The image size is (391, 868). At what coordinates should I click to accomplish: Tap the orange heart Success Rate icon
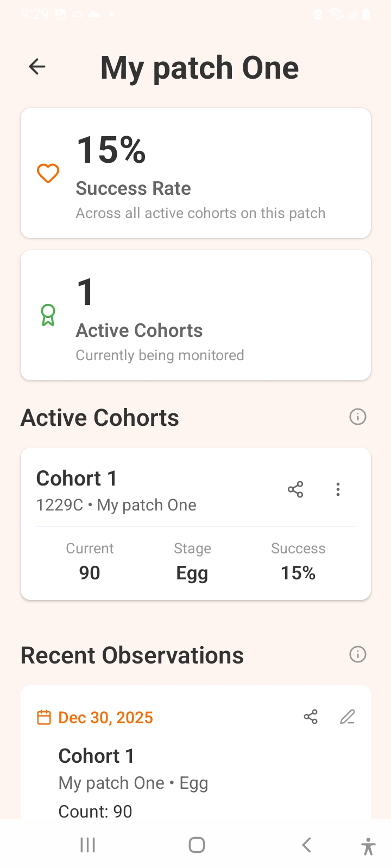(x=48, y=174)
